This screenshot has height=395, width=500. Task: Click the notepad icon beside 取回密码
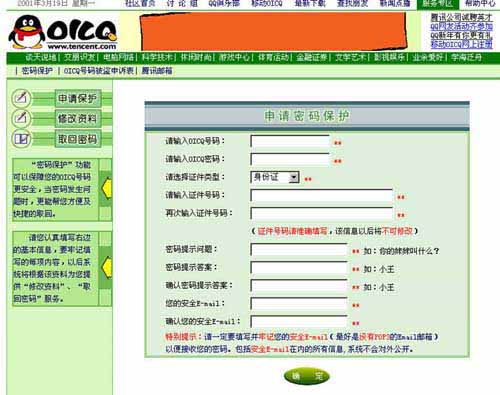tap(21, 139)
